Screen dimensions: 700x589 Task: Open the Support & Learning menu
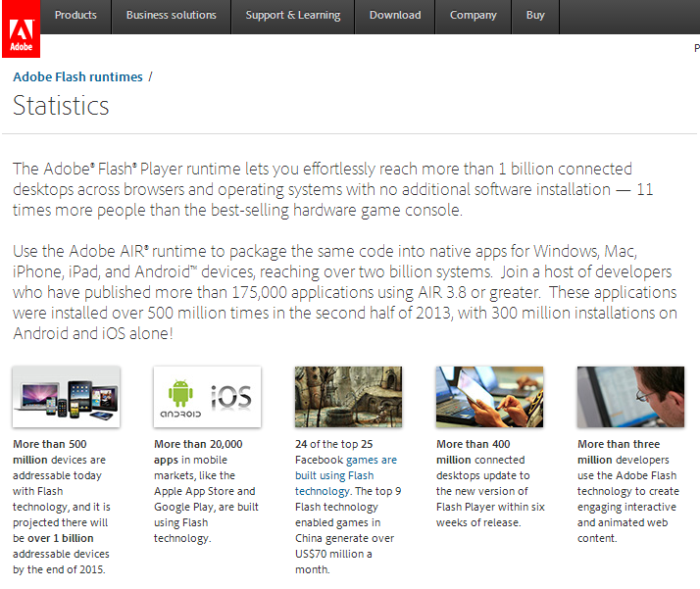[x=293, y=15]
